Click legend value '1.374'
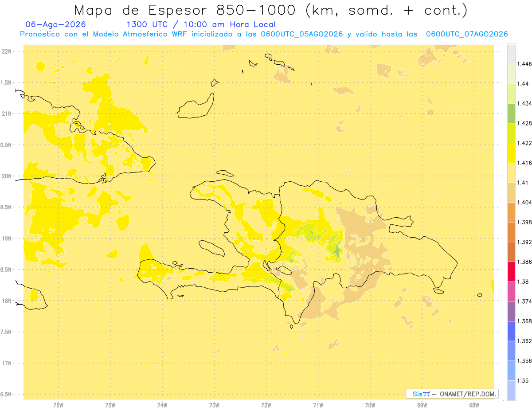The height and width of the screenshot is (411, 532). click(x=524, y=301)
